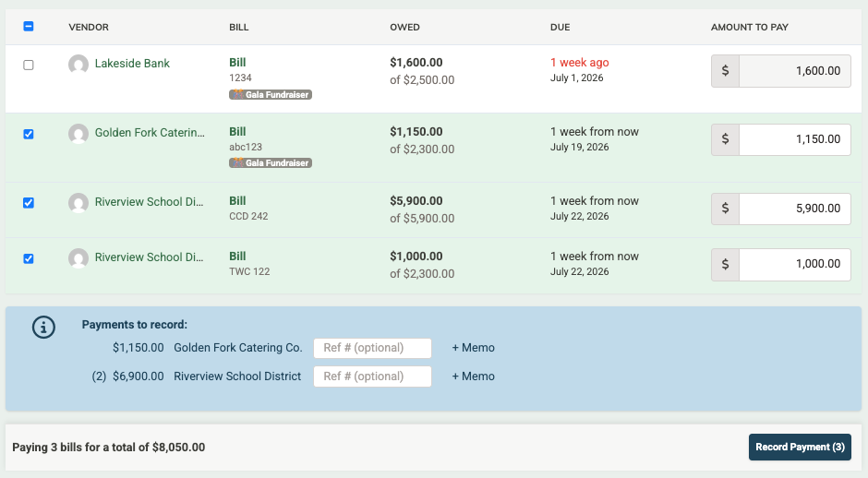Uncheck the Golden Fork Catering bill checkbox

click(x=29, y=134)
